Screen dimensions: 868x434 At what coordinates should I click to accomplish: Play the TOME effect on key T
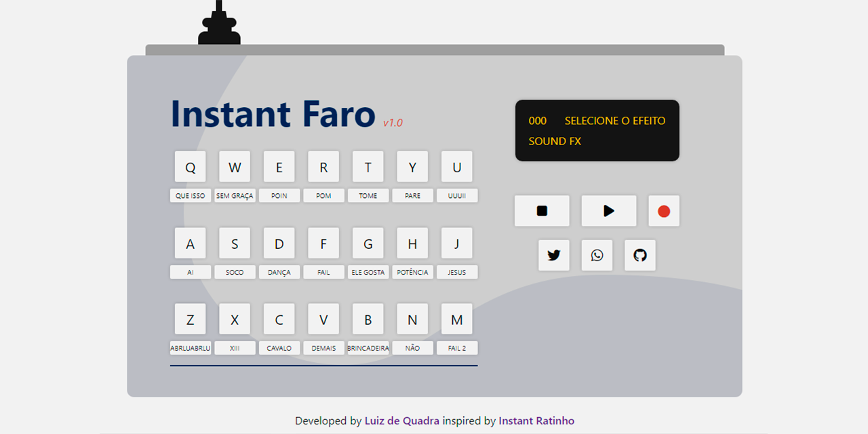[x=368, y=166]
